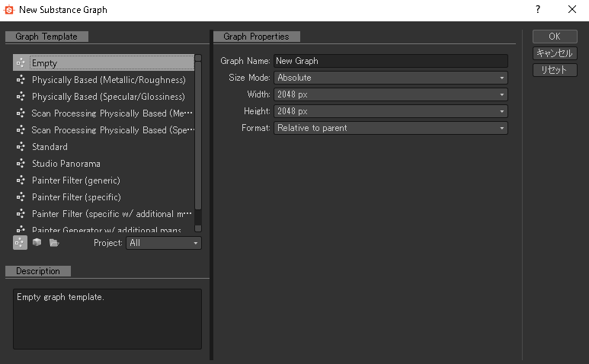Choose Physically Based (Specular/Glossiness) template

pyautogui.click(x=104, y=97)
